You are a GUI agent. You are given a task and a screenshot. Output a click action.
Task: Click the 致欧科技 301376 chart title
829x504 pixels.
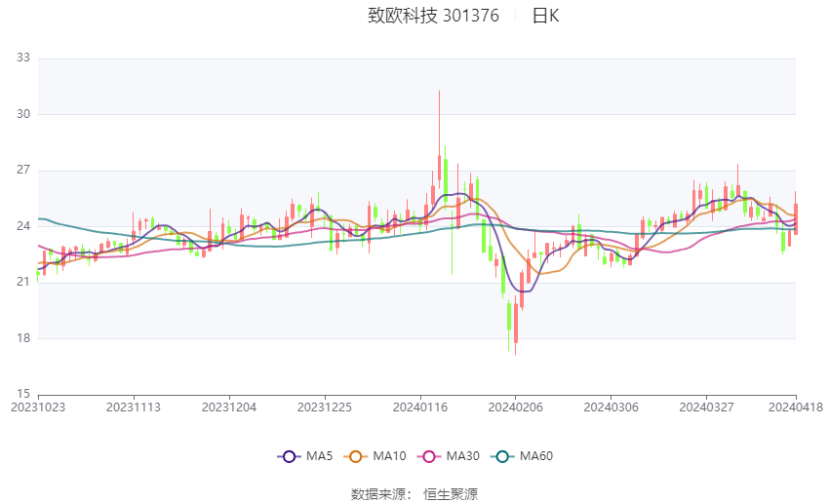pyautogui.click(x=433, y=16)
